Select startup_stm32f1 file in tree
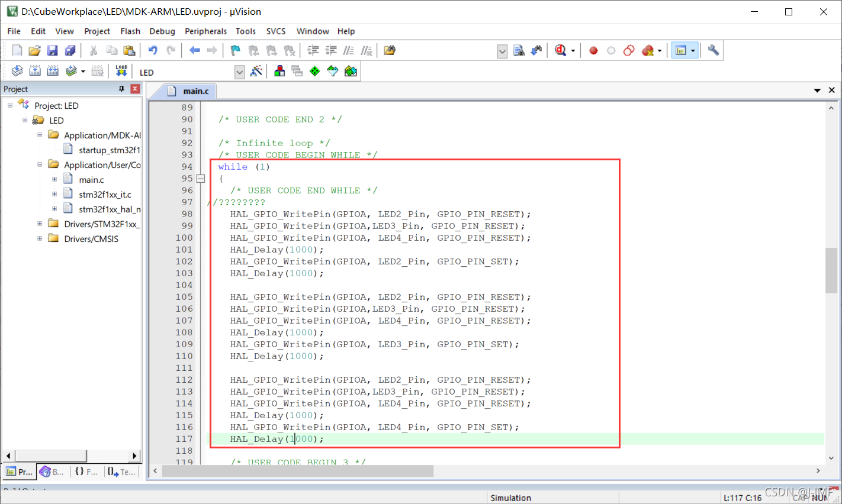 click(x=109, y=150)
